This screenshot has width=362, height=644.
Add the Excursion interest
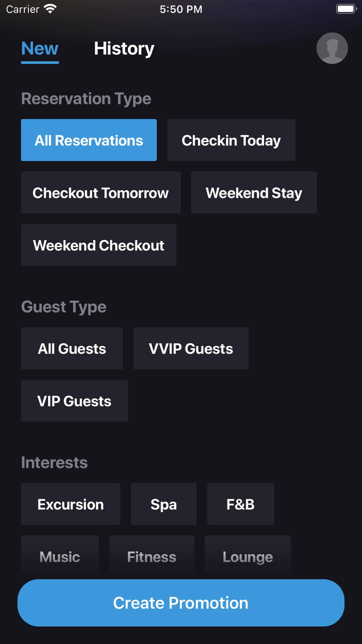point(71,504)
